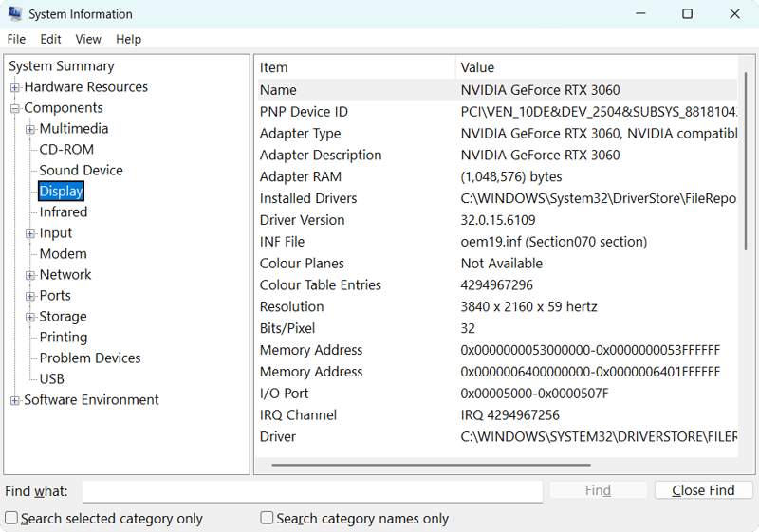Click the value 0x00005000-0x0000507F
This screenshot has height=532, width=759.
tap(535, 394)
